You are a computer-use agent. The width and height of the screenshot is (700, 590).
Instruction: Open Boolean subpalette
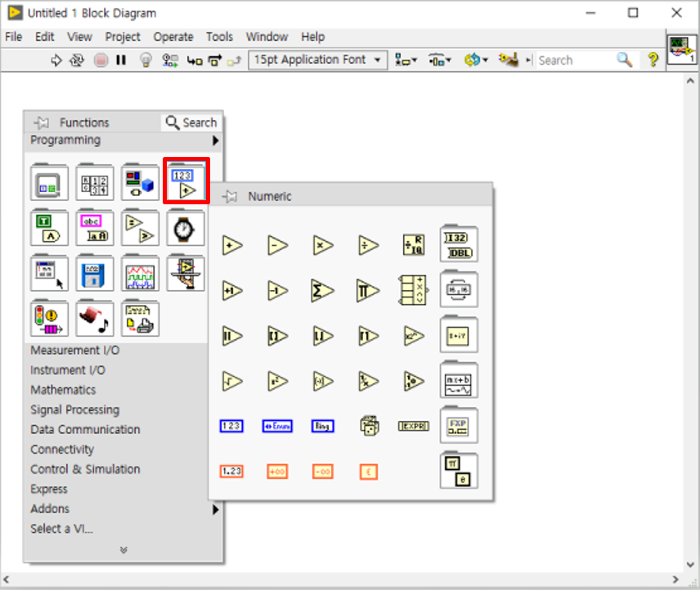coord(50,228)
